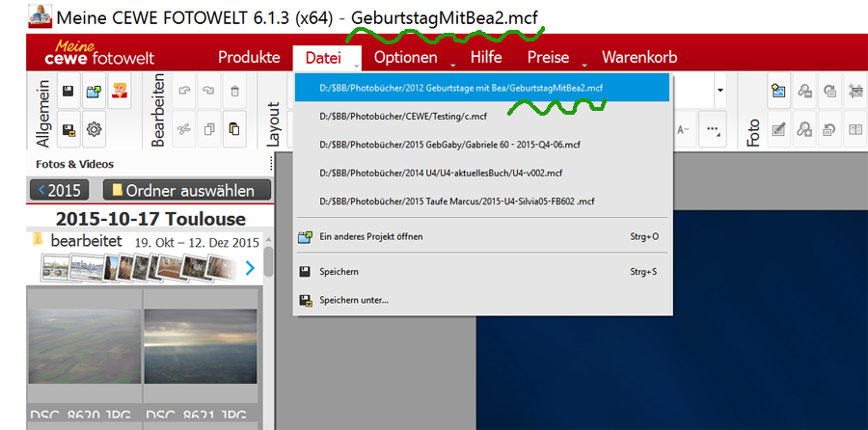Click the zoom out photo magnifier icon

(804, 91)
